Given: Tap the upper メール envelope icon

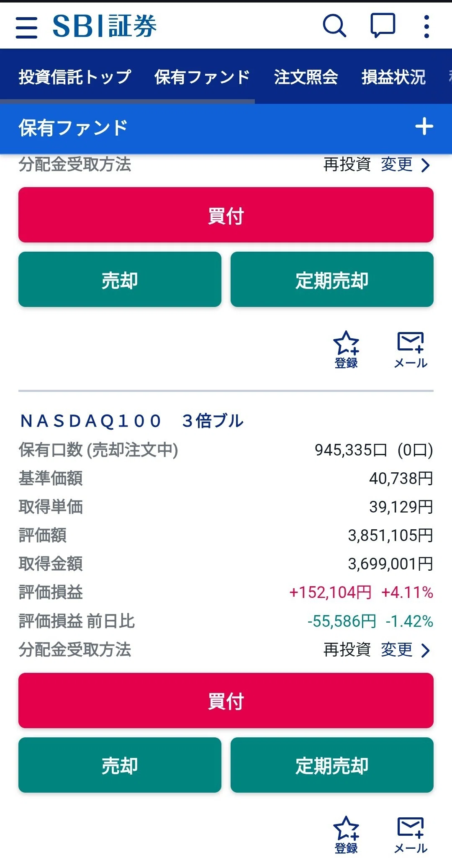Looking at the screenshot, I should point(411,350).
